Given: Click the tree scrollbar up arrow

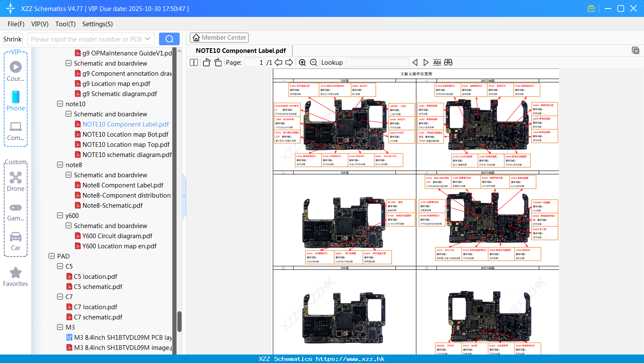Looking at the screenshot, I should pyautogui.click(x=179, y=51).
